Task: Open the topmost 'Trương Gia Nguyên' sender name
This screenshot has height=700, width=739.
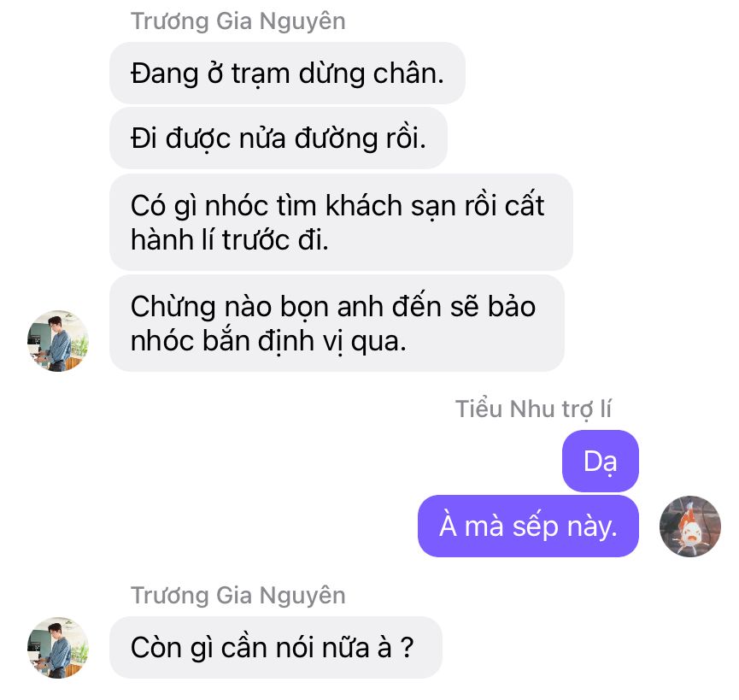Action: point(238,21)
